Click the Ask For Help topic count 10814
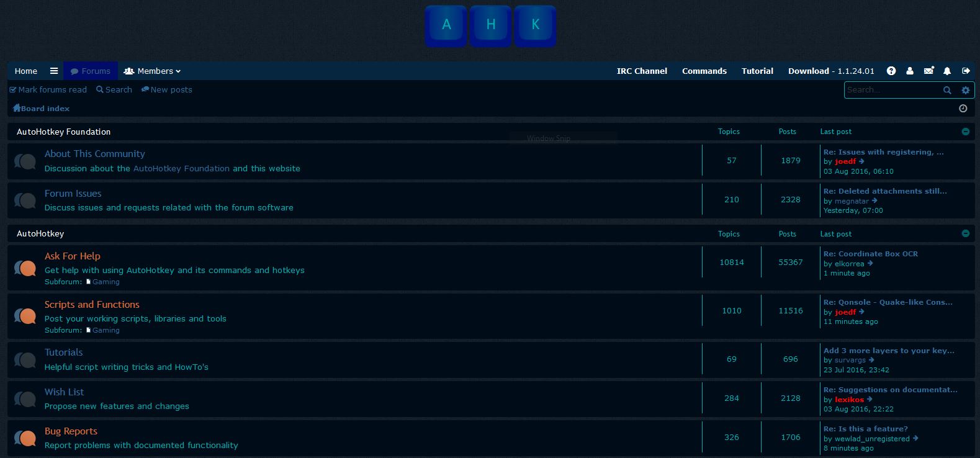This screenshot has height=458, width=980. tap(731, 262)
